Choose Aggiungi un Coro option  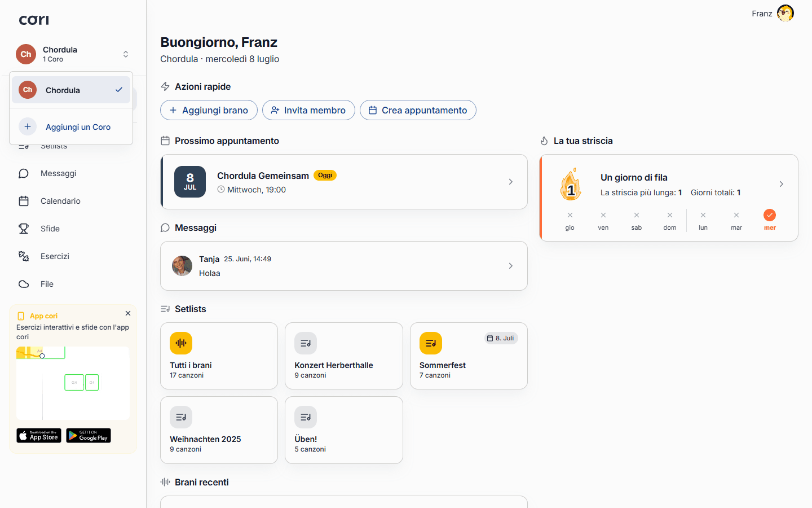click(71, 126)
